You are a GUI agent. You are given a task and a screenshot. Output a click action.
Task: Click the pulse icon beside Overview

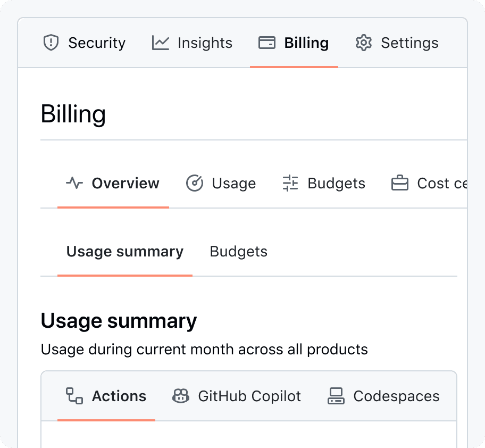[x=75, y=183]
